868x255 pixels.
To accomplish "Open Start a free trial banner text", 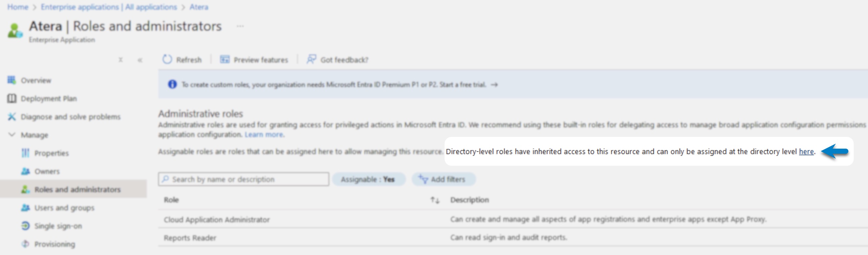I will (x=463, y=85).
